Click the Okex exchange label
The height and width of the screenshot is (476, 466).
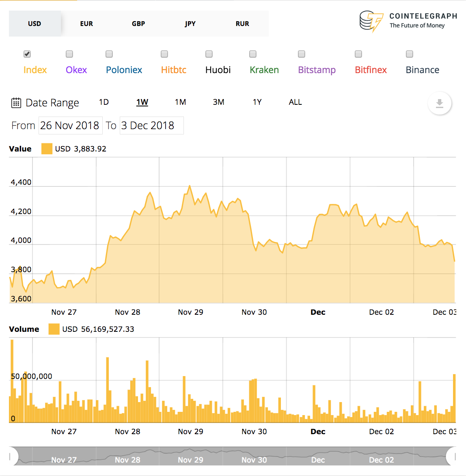coord(76,70)
